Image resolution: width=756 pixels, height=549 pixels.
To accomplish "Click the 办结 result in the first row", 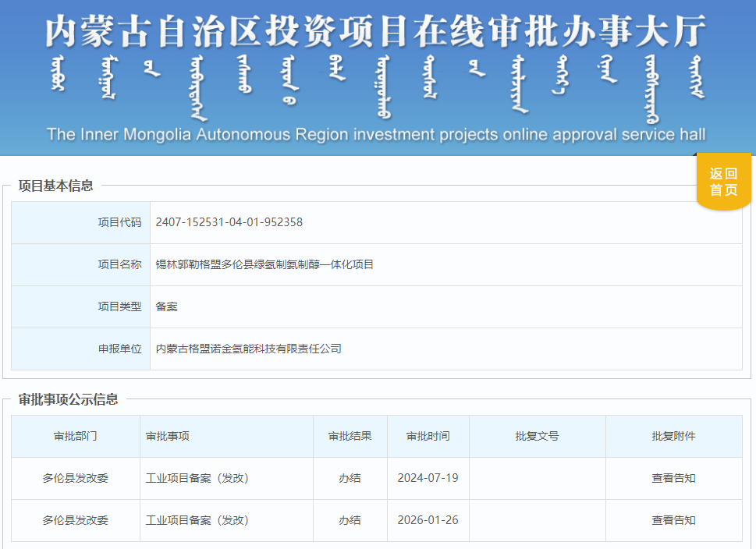I will pyautogui.click(x=350, y=478).
